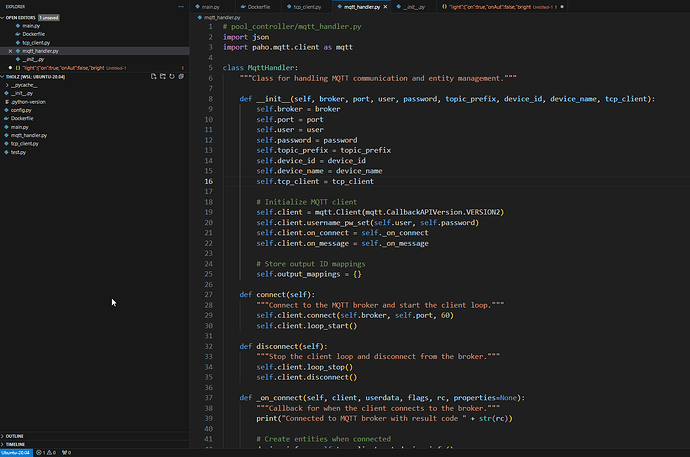Click 'self.output_mappings = {}' line
The height and width of the screenshot is (457, 690).
point(309,274)
